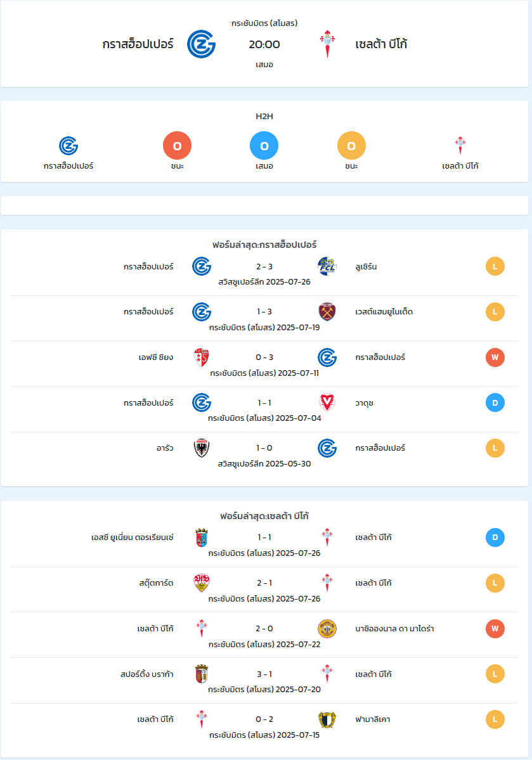Click the yellow H2H wins circle
532x760 pixels.
point(351,145)
